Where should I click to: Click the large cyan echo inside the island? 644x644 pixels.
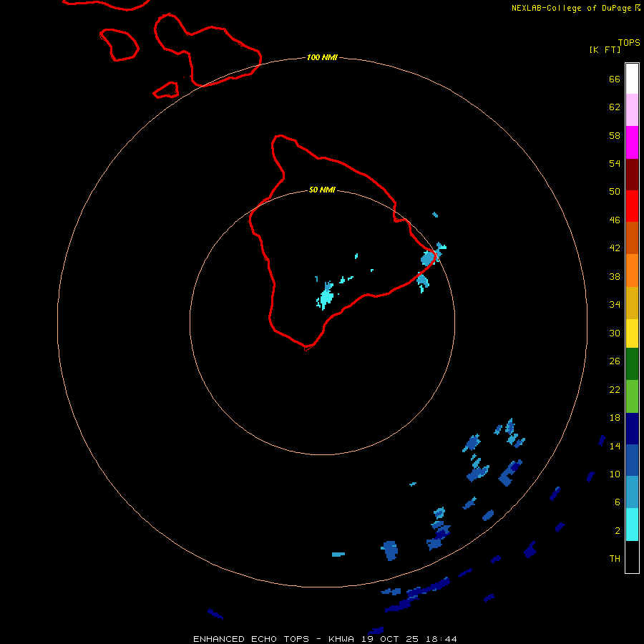pyautogui.click(x=326, y=296)
